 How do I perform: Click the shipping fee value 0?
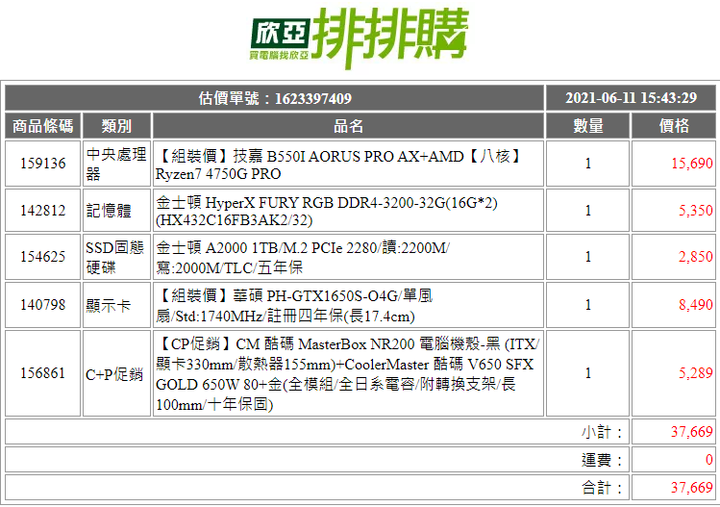pos(709,460)
